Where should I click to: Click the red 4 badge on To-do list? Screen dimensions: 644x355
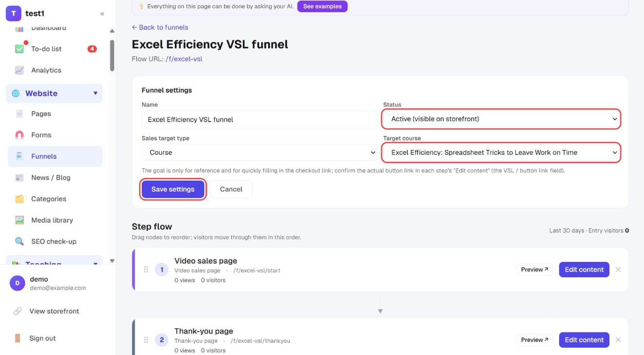tap(92, 49)
